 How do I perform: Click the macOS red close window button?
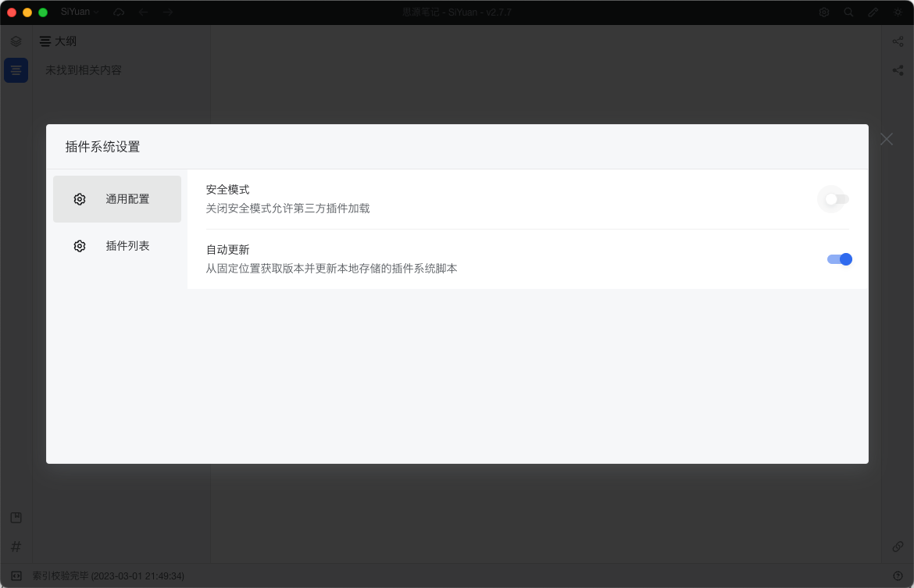[12, 12]
